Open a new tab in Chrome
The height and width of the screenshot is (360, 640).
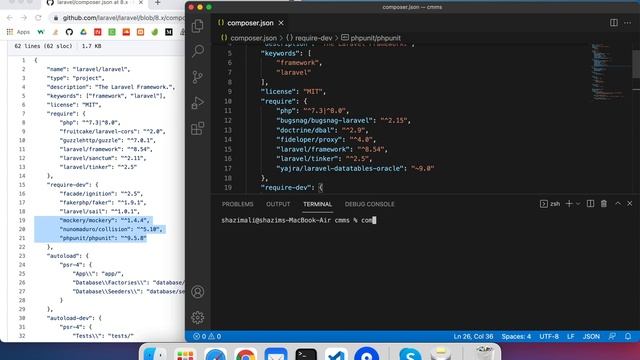[158, 3]
